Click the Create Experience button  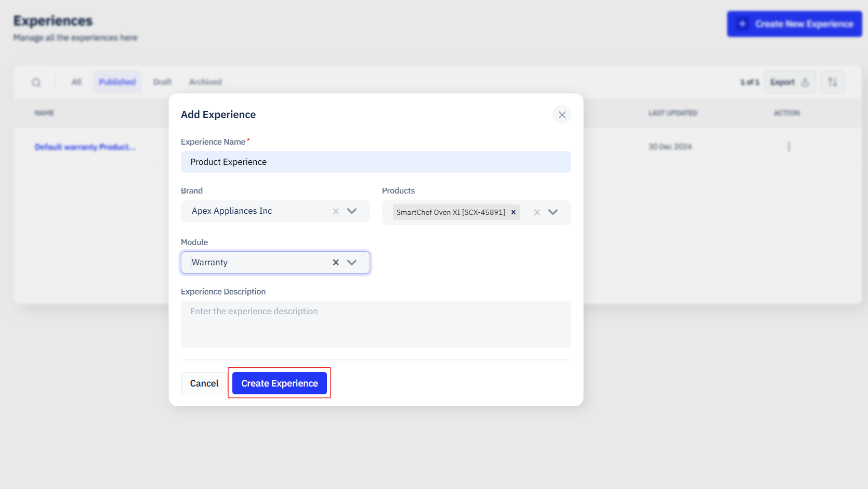(280, 383)
